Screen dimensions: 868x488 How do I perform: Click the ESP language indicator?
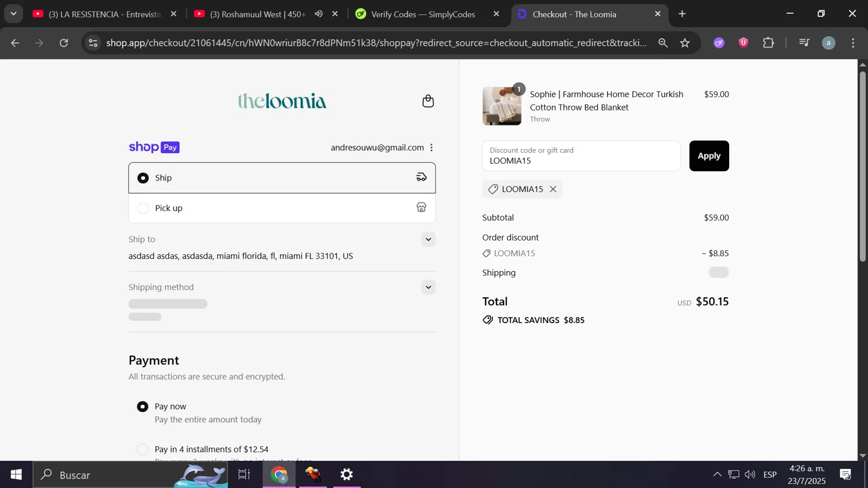770,475
